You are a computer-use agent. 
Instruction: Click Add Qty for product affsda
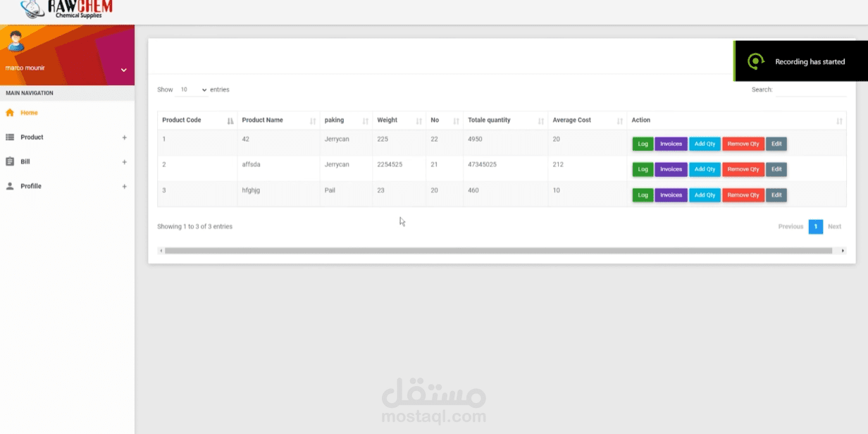[705, 169]
